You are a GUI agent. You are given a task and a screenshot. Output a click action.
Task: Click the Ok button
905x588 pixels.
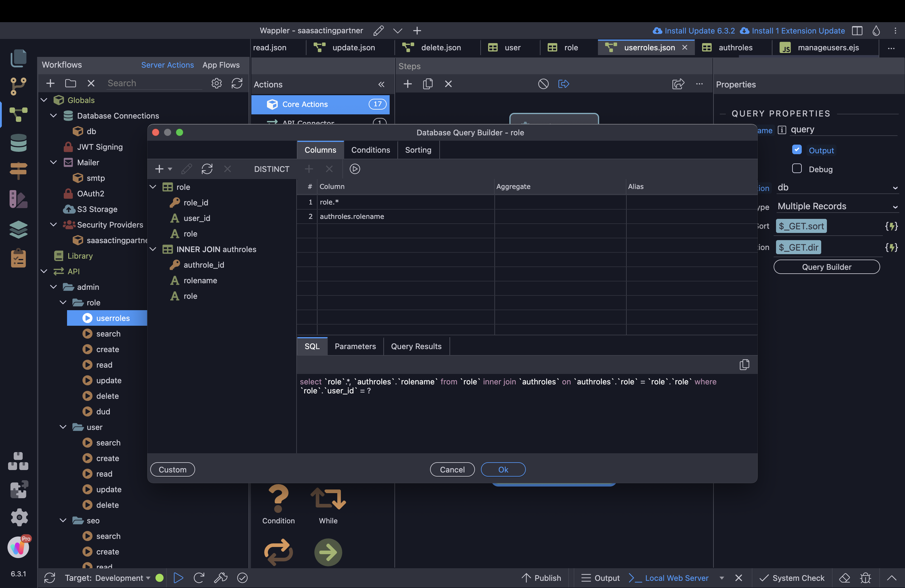(x=503, y=469)
